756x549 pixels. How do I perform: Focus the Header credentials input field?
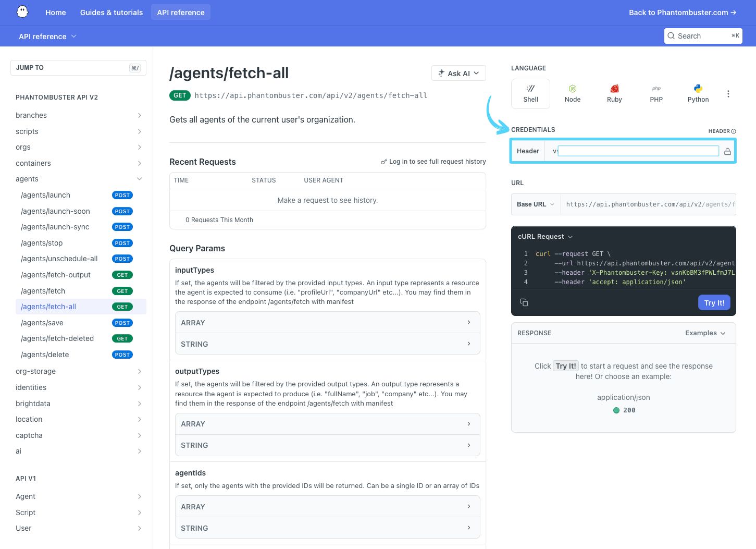(638, 151)
